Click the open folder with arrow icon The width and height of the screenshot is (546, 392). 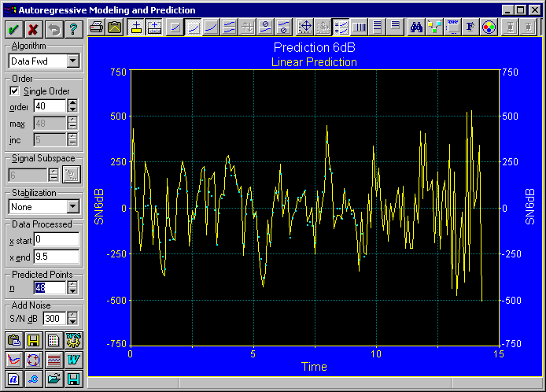point(53,379)
